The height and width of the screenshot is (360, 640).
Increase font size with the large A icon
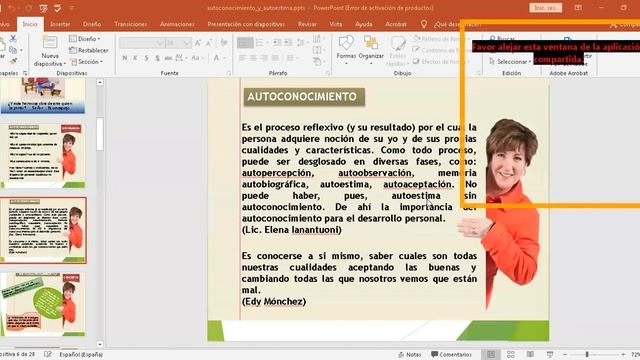198,43
